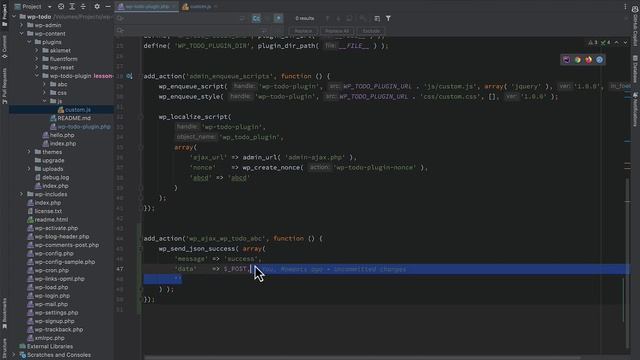This screenshot has width=640, height=360.
Task: Open file in Chrome browser icon
Action: point(578,60)
